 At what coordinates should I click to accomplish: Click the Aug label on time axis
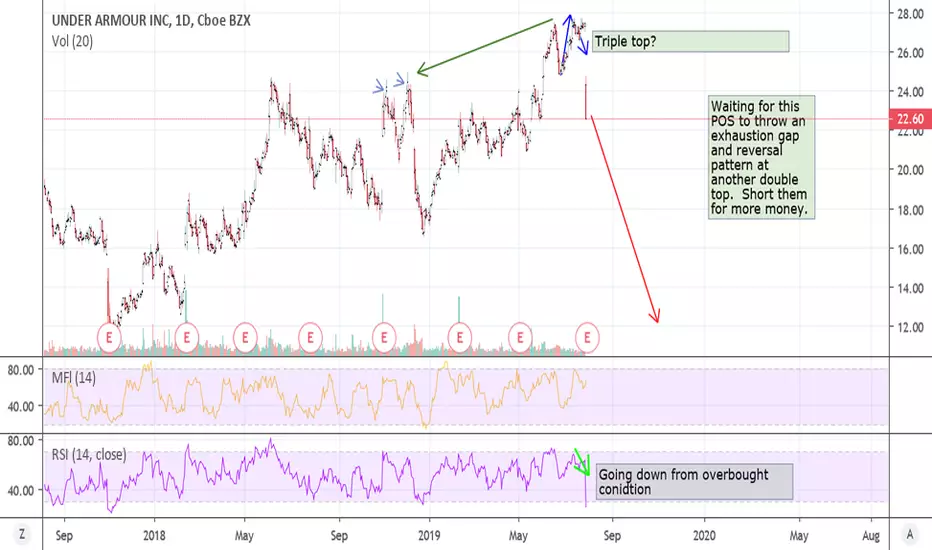(871, 536)
